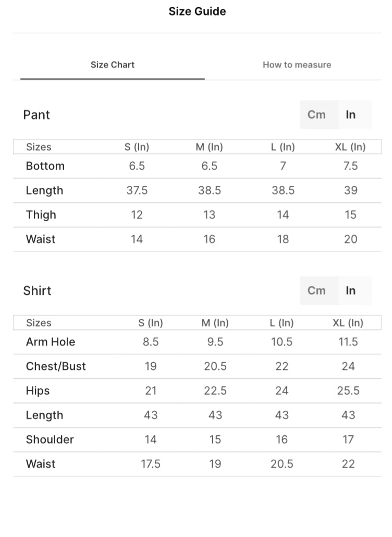392x537 pixels.
Task: Select In units for the Pant table
Action: pyautogui.click(x=351, y=115)
